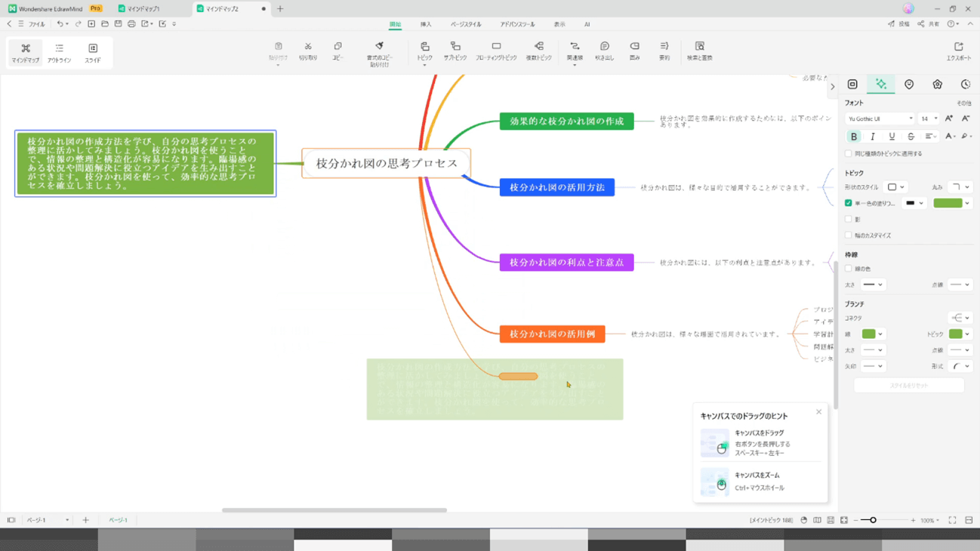Open the Style (sparkle) panel tab

tap(880, 84)
